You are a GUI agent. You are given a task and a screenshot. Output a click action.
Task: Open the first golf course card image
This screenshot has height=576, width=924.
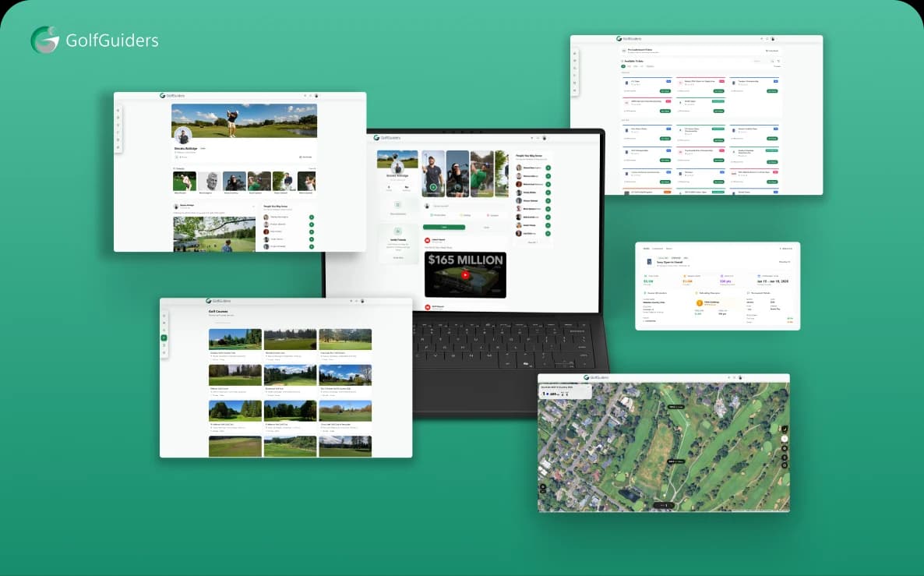[x=235, y=340]
